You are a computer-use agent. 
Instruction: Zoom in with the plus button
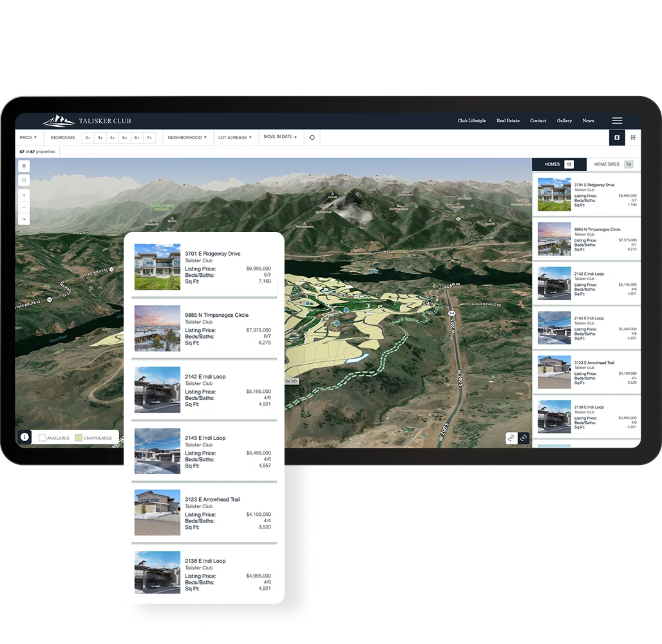point(24,195)
